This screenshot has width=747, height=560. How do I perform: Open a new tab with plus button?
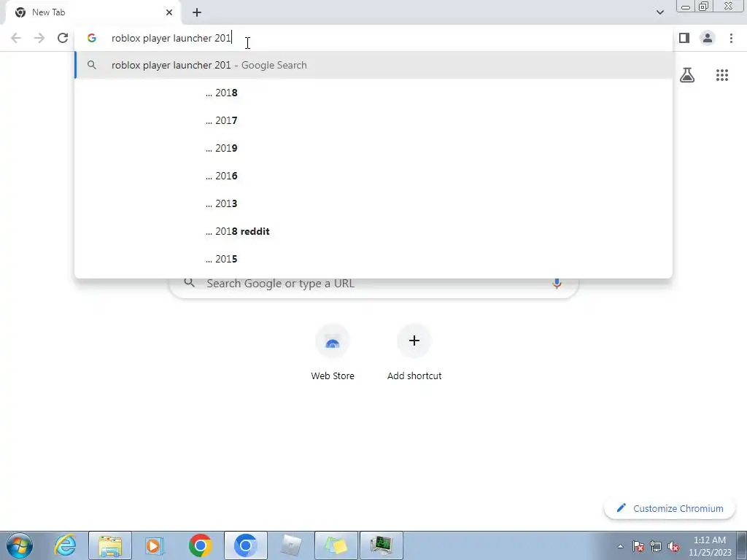point(197,12)
